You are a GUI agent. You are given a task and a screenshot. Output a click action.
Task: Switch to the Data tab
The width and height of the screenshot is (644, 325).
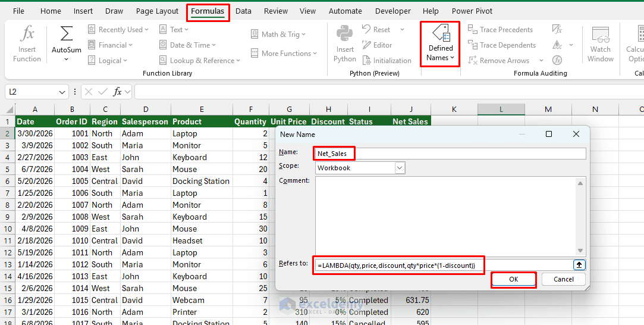pyautogui.click(x=243, y=11)
